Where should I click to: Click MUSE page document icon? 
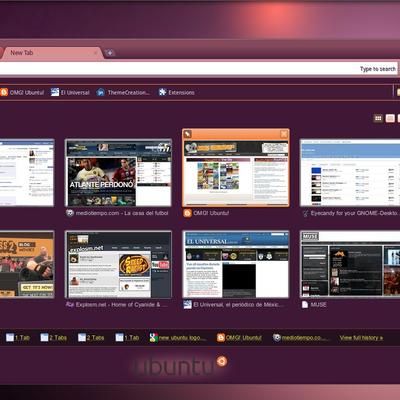(305, 304)
